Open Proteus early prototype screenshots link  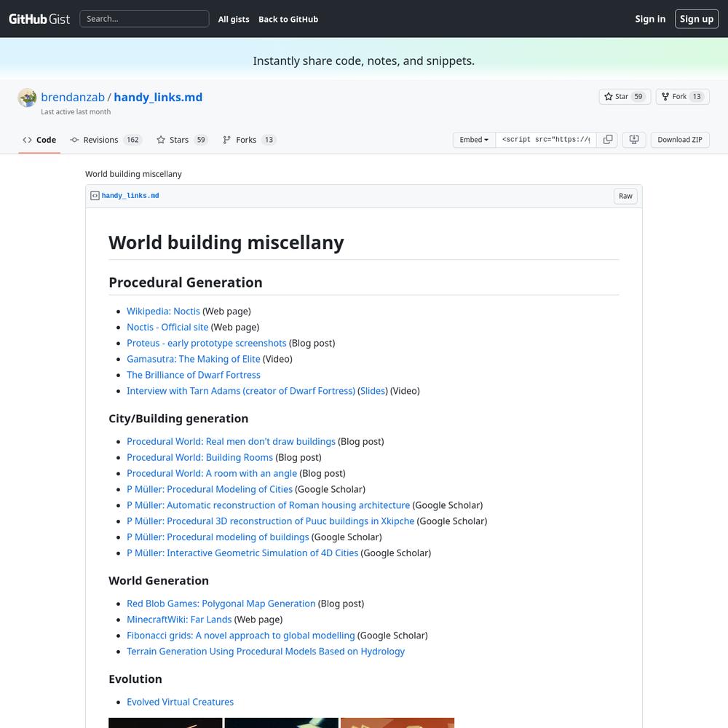click(x=207, y=343)
